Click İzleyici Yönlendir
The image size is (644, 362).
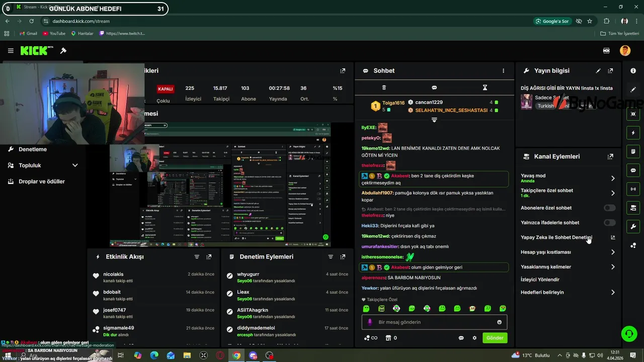click(x=540, y=280)
